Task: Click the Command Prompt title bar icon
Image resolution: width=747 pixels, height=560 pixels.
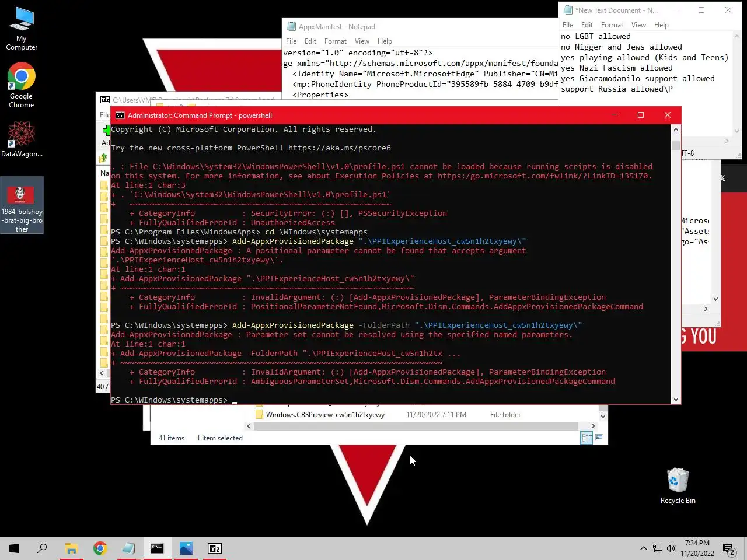Action: (120, 116)
